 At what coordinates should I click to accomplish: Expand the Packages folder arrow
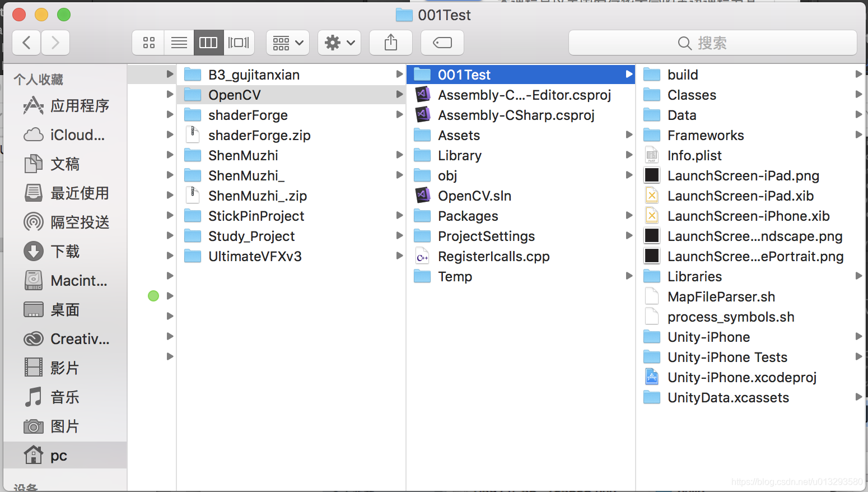tap(629, 216)
